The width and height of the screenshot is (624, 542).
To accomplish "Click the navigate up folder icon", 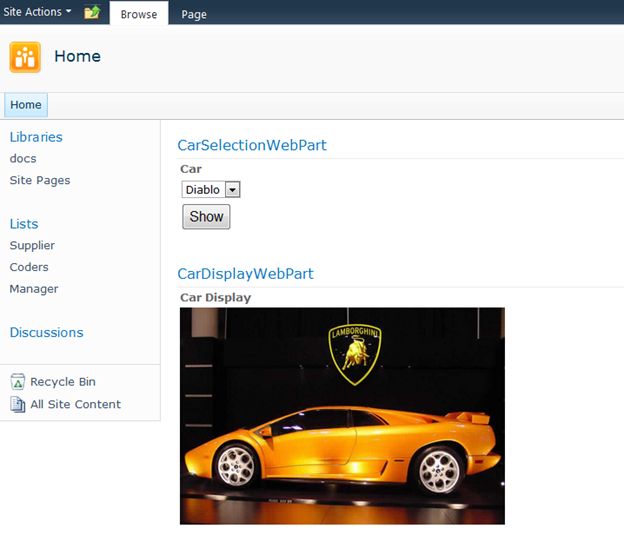I will coord(92,12).
